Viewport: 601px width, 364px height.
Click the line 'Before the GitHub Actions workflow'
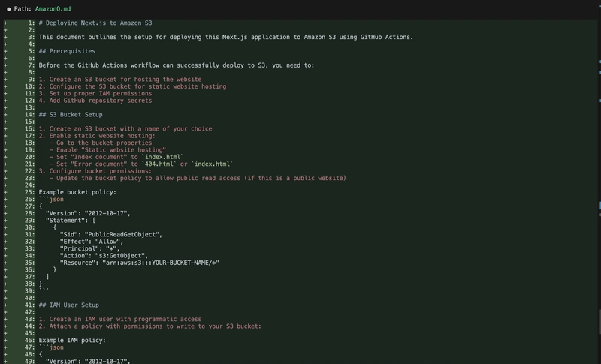point(177,65)
